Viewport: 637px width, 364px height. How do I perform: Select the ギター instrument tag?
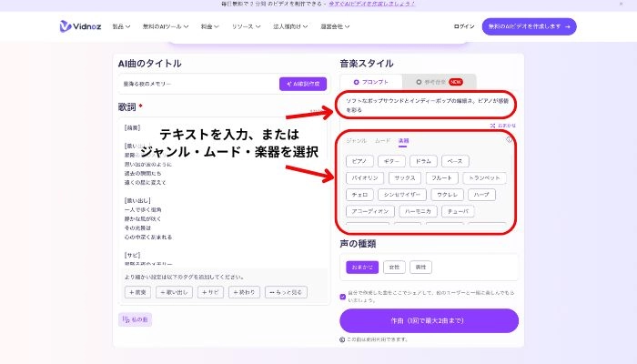tap(391, 161)
